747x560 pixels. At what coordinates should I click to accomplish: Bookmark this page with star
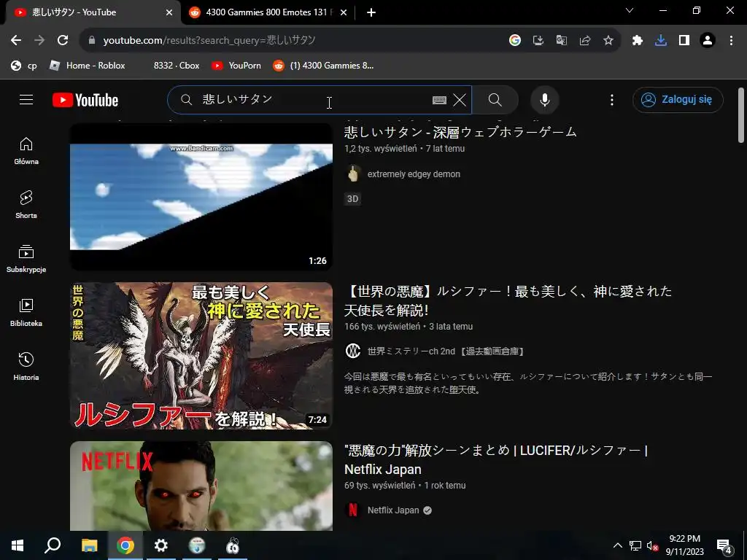point(608,41)
